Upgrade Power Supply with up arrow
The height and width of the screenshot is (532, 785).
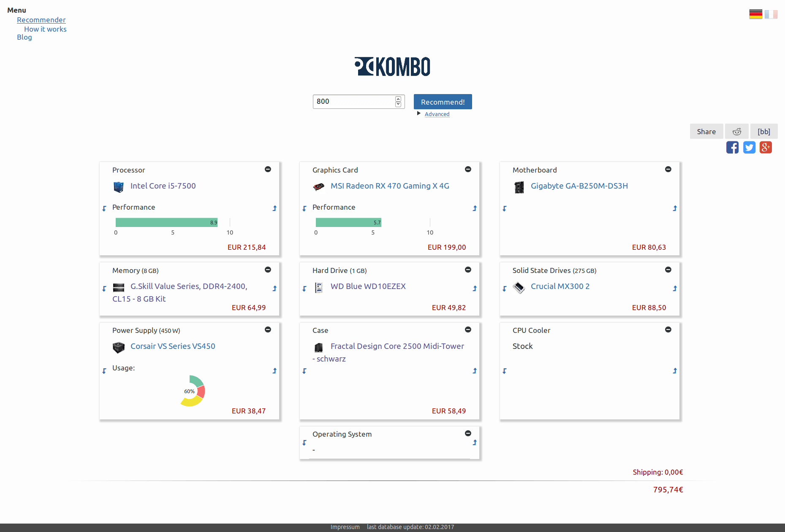274,371
